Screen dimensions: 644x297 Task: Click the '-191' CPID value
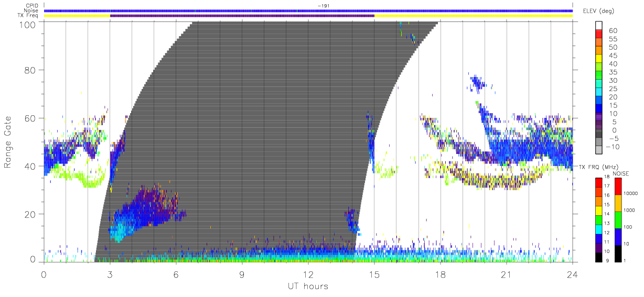pos(323,6)
